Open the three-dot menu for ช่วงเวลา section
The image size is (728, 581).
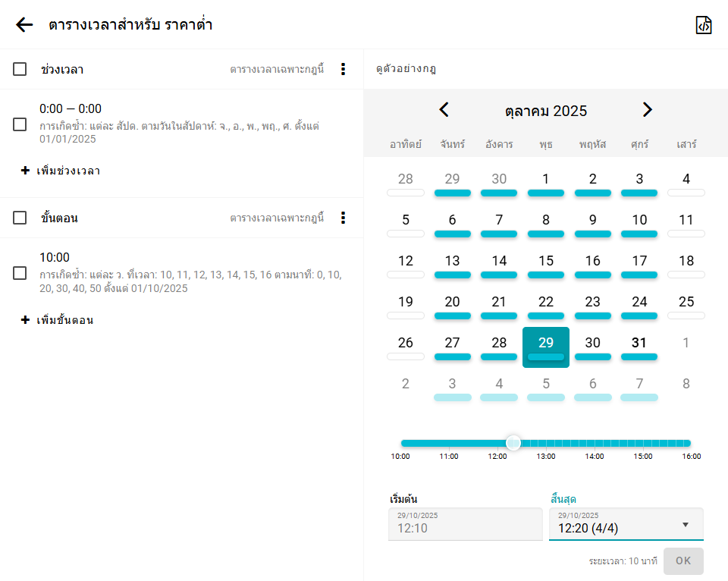point(343,69)
